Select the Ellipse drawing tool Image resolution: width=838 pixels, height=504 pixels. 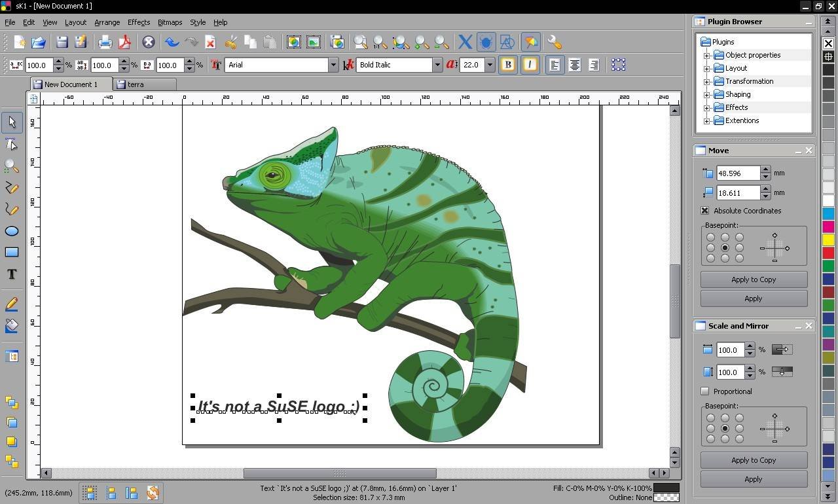pyautogui.click(x=12, y=231)
